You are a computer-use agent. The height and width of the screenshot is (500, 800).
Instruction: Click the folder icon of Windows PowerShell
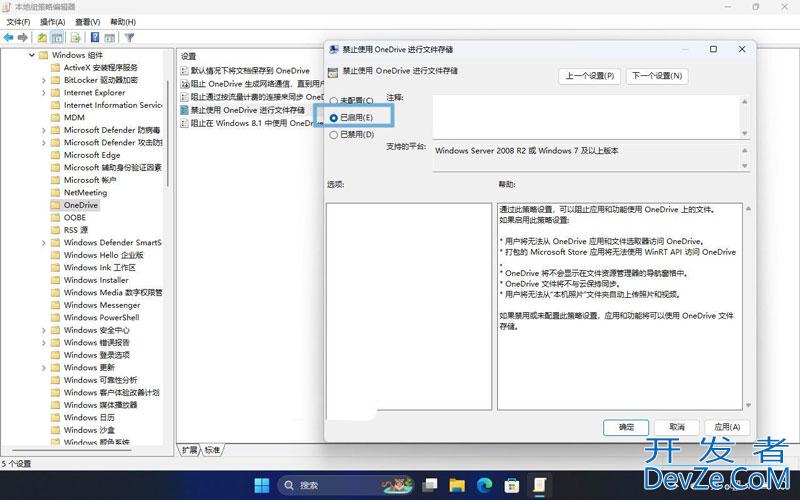coord(56,318)
